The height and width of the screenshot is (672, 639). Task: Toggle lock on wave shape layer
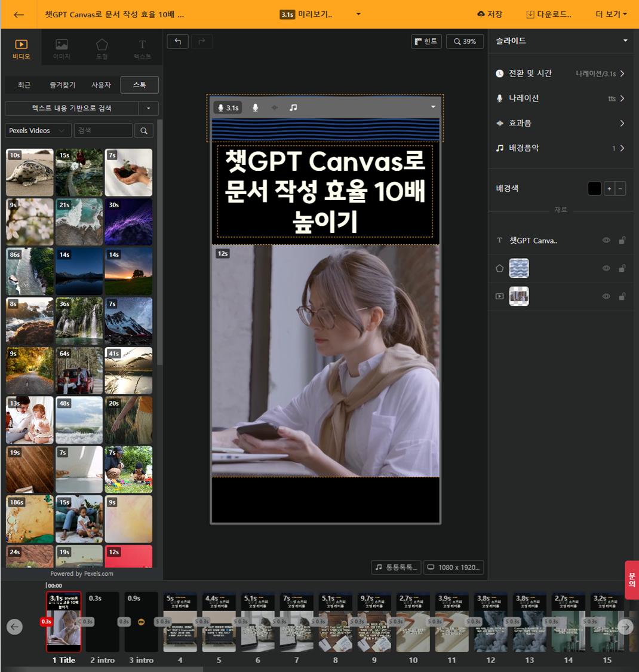pyautogui.click(x=622, y=268)
